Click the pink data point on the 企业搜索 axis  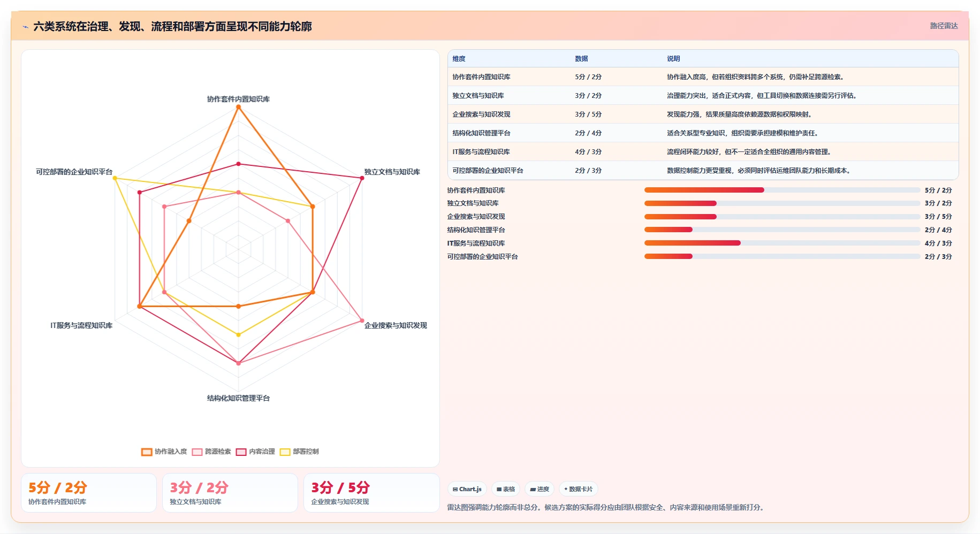click(362, 321)
